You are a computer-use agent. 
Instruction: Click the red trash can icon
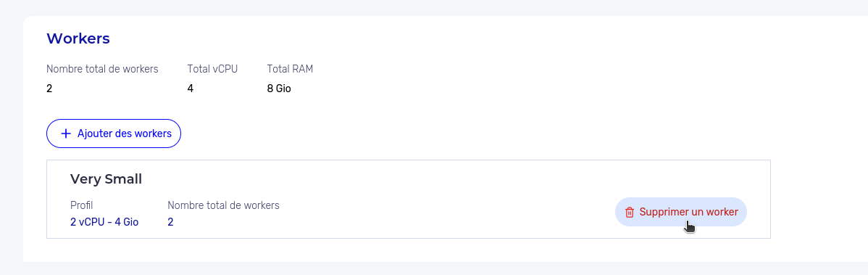[x=630, y=213]
